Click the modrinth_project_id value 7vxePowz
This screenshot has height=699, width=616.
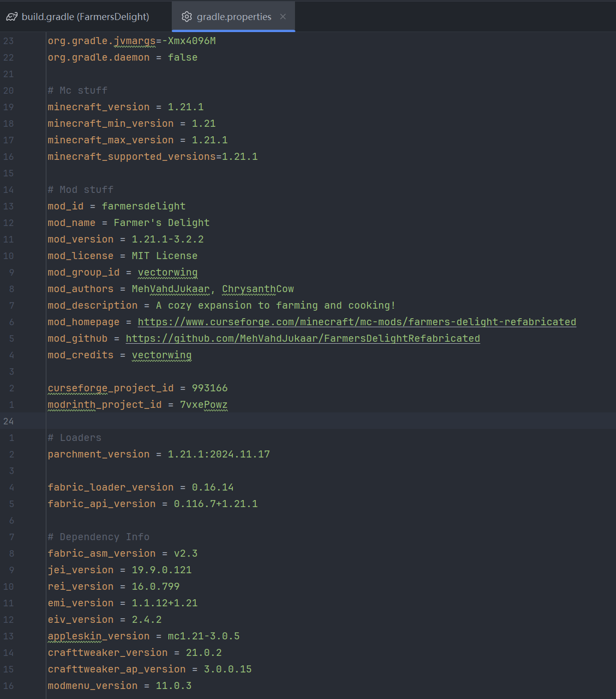pos(203,405)
